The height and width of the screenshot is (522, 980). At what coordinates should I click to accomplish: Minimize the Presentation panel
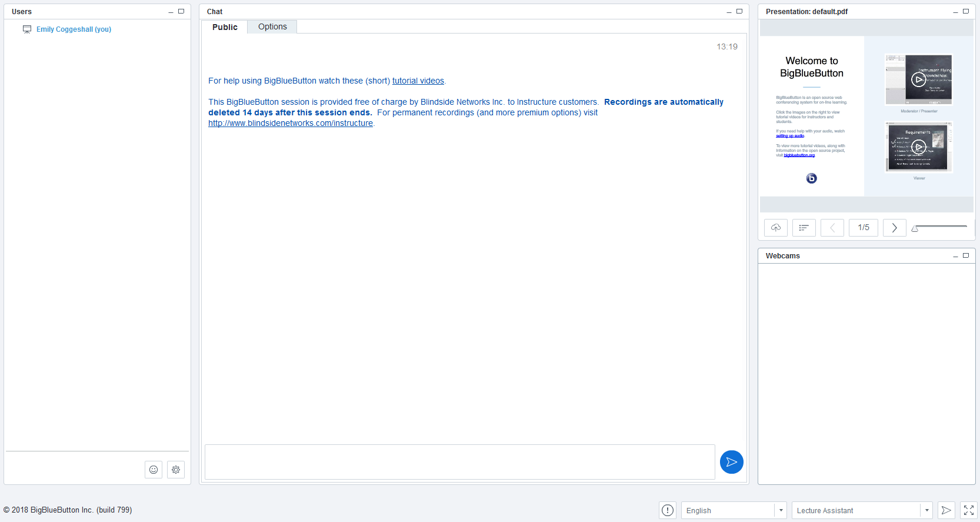pos(956,12)
